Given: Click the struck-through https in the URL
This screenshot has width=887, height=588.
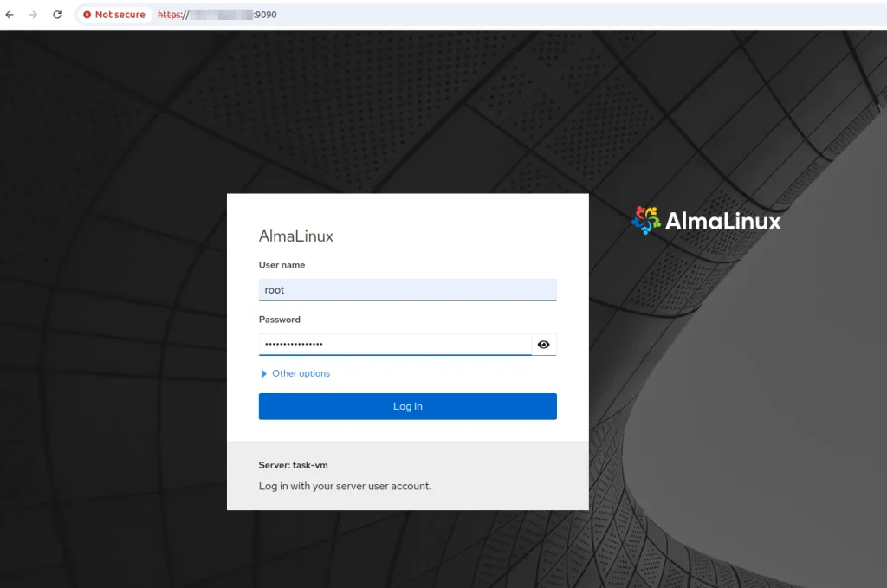Looking at the screenshot, I should [x=169, y=15].
